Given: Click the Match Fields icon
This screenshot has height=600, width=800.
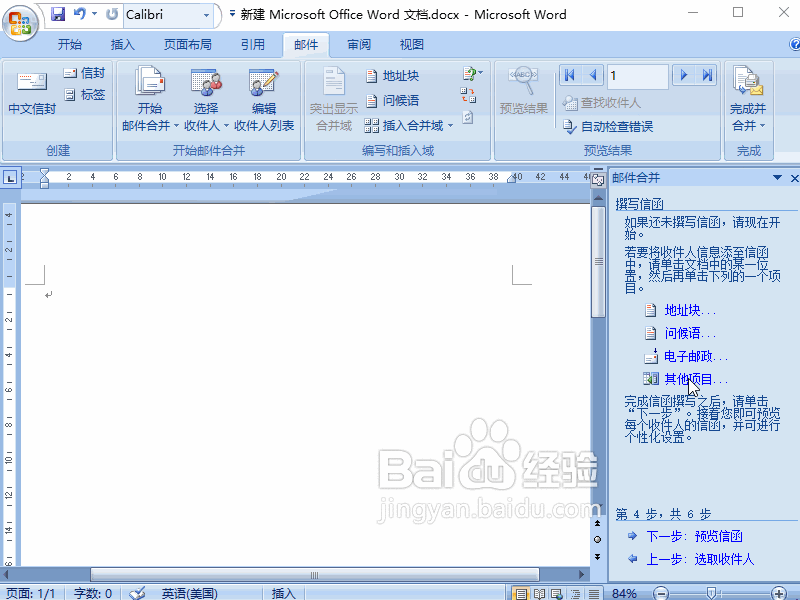Looking at the screenshot, I should [468, 95].
